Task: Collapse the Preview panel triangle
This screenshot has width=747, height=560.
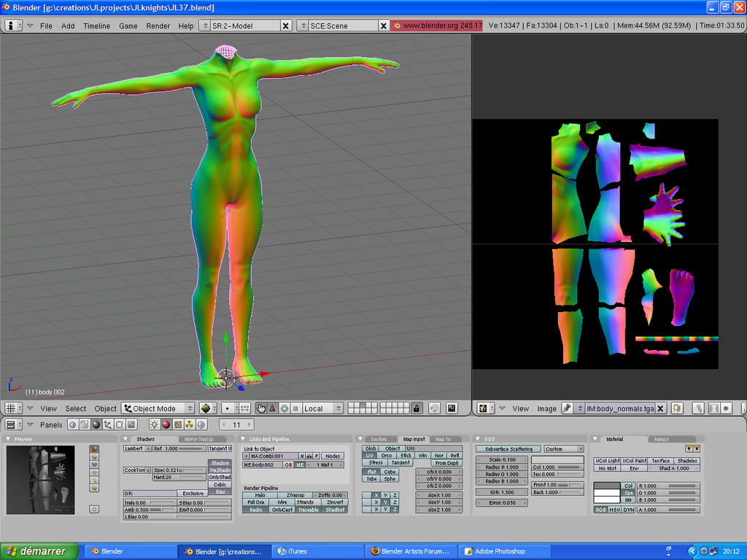Action: pyautogui.click(x=8, y=439)
